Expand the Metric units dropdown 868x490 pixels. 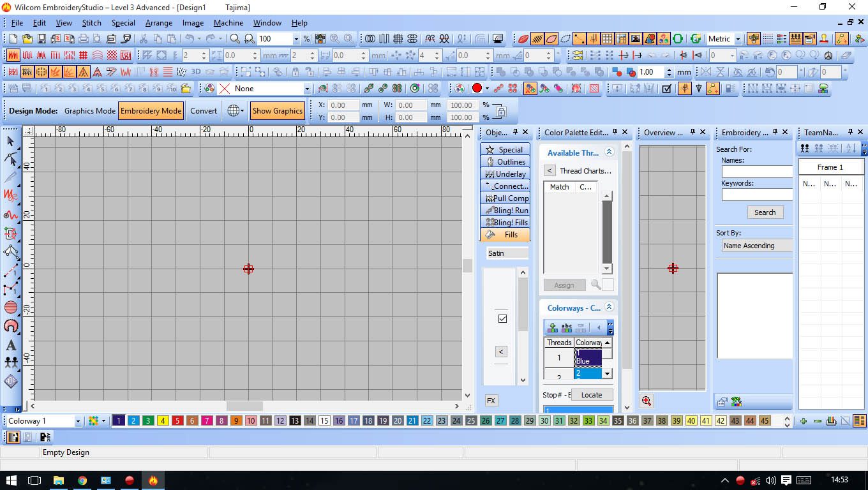coord(738,39)
